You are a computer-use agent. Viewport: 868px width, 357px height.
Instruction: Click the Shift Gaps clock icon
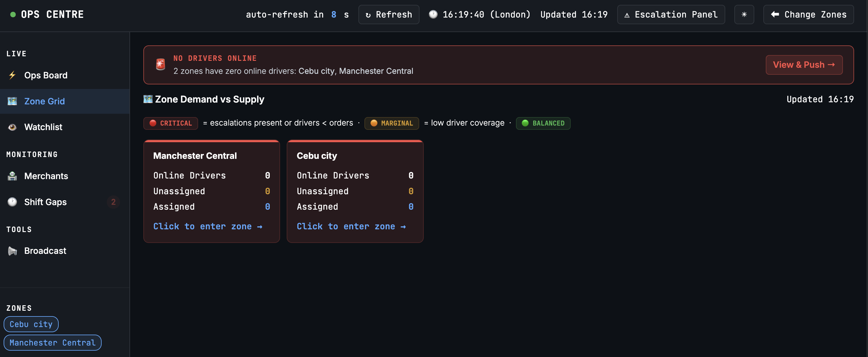pyautogui.click(x=12, y=202)
